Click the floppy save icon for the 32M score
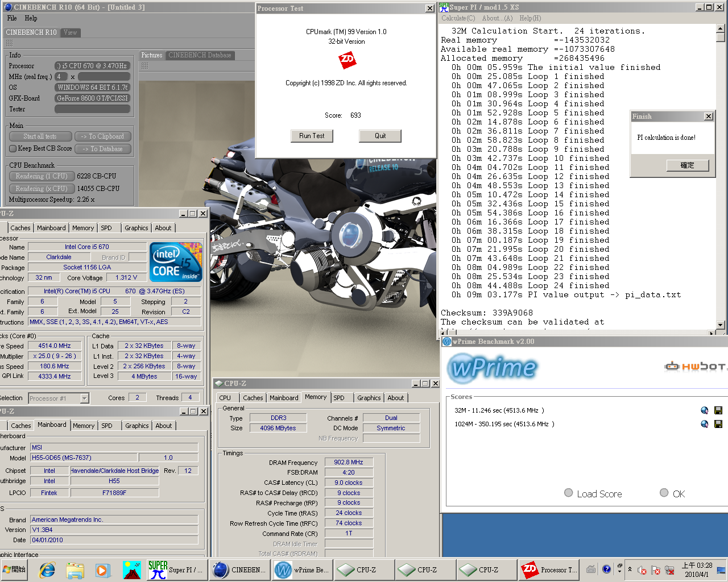 click(x=718, y=410)
